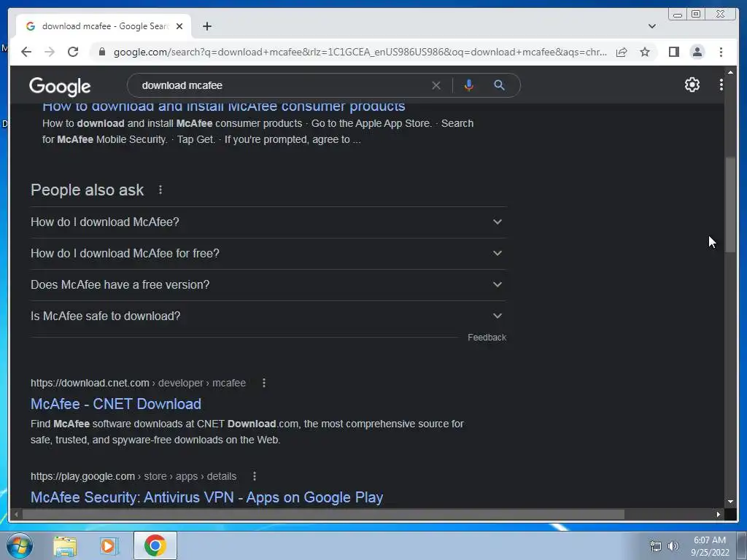The height and width of the screenshot is (560, 747).
Task: Open About this result for CNET listing
Action: [264, 383]
